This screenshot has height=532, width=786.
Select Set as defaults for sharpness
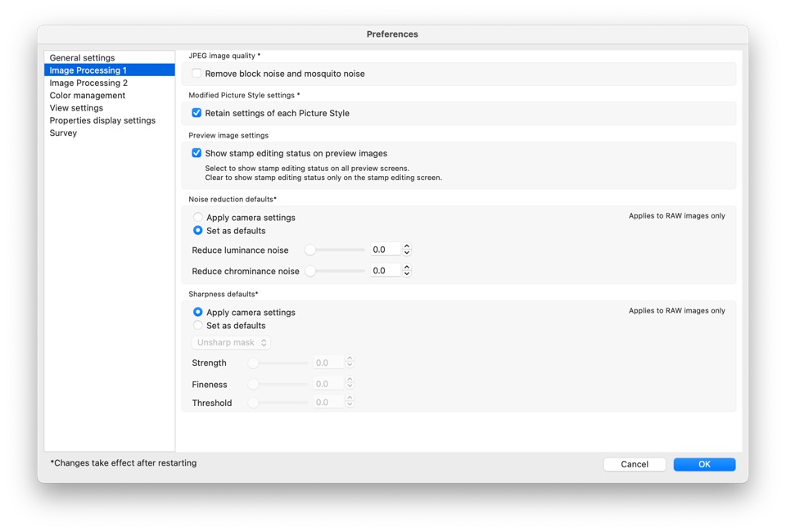coord(196,325)
